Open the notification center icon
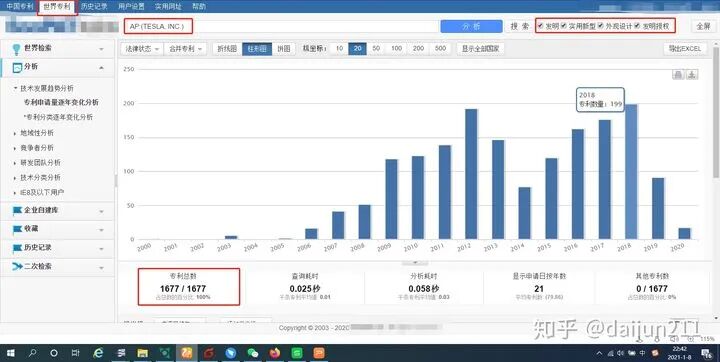Screen dimensions: 720x362 coord(707,353)
